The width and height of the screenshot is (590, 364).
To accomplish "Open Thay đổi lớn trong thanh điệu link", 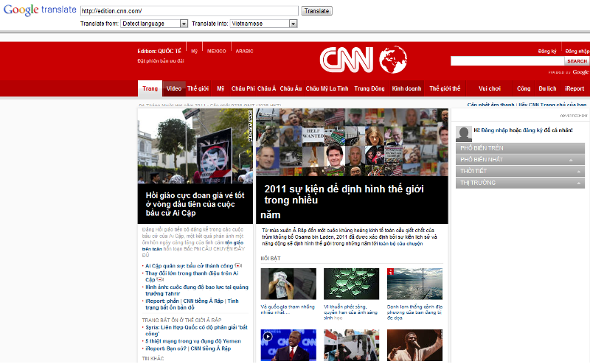I will [x=192, y=276].
